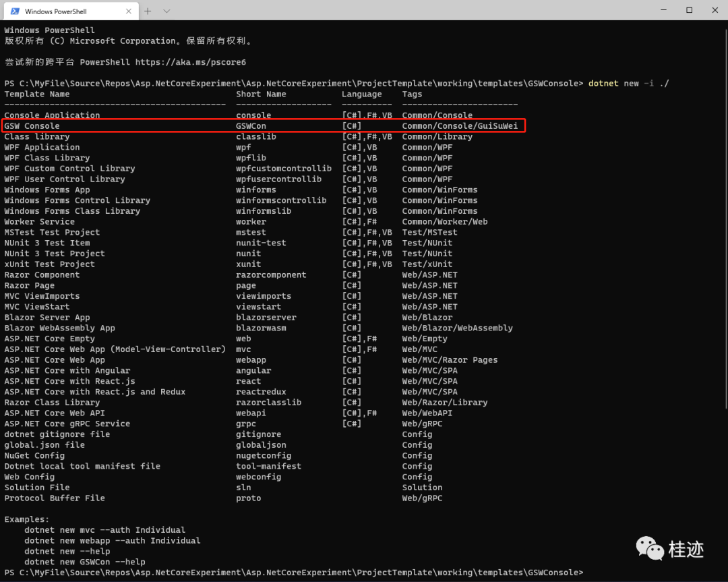Select the Windows PowerShell tab

[x=71, y=11]
